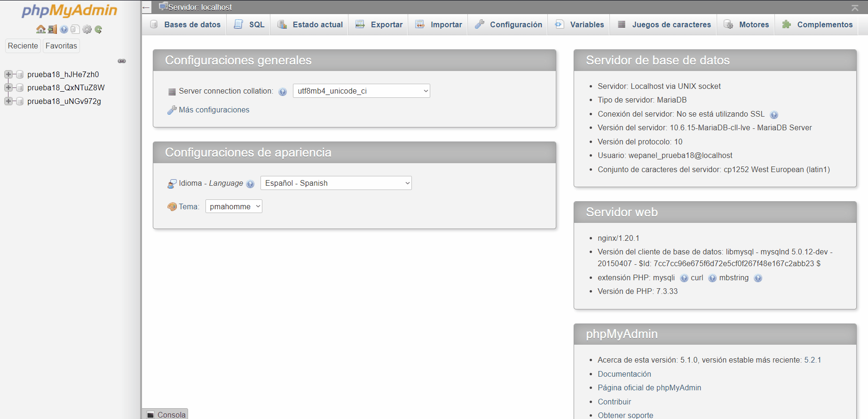Expand the prueba18_hJHe7zh0 database tree
This screenshot has height=419, width=868.
coord(8,74)
